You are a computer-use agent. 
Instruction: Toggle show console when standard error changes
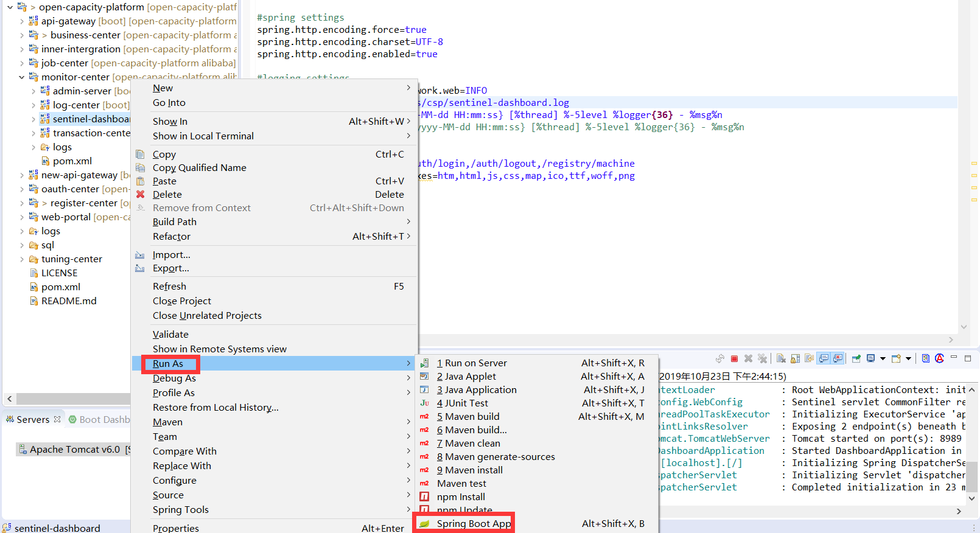[x=838, y=358]
